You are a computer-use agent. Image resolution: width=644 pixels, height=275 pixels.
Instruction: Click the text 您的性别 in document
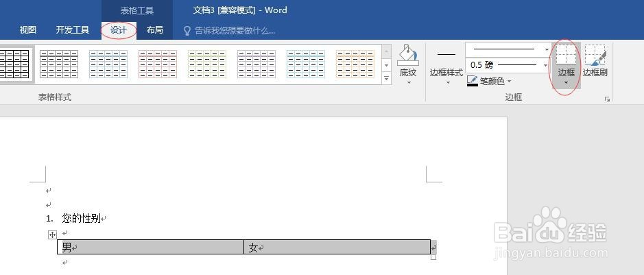click(x=82, y=218)
